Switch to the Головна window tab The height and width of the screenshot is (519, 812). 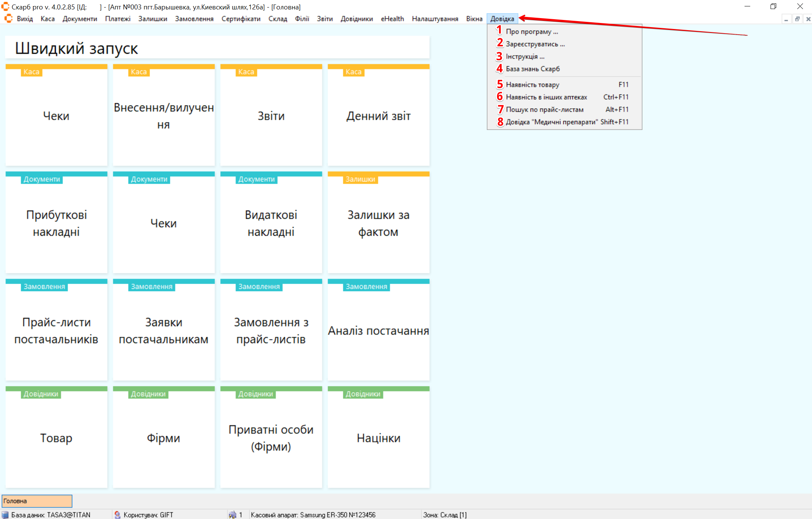[37, 501]
